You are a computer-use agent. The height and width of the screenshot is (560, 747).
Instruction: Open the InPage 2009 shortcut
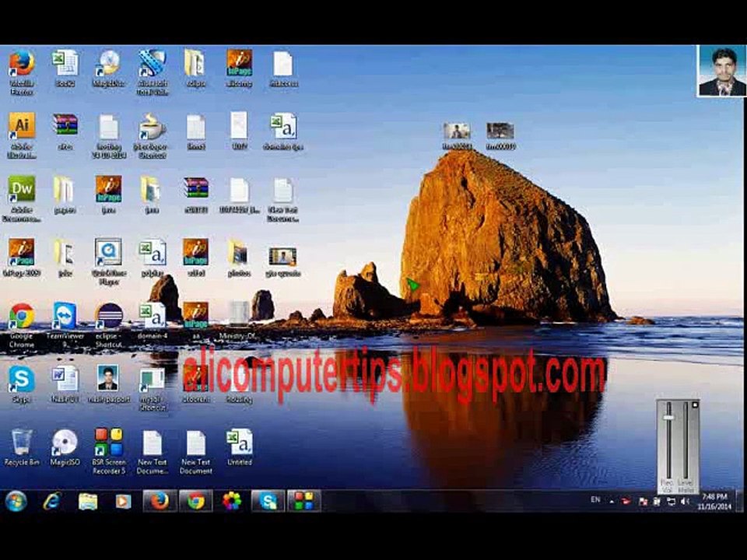click(x=22, y=258)
